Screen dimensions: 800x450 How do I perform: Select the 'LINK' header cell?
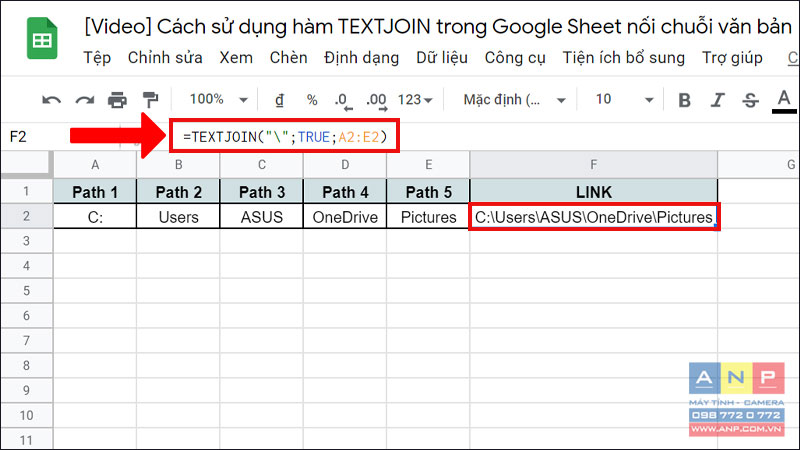pyautogui.click(x=593, y=192)
